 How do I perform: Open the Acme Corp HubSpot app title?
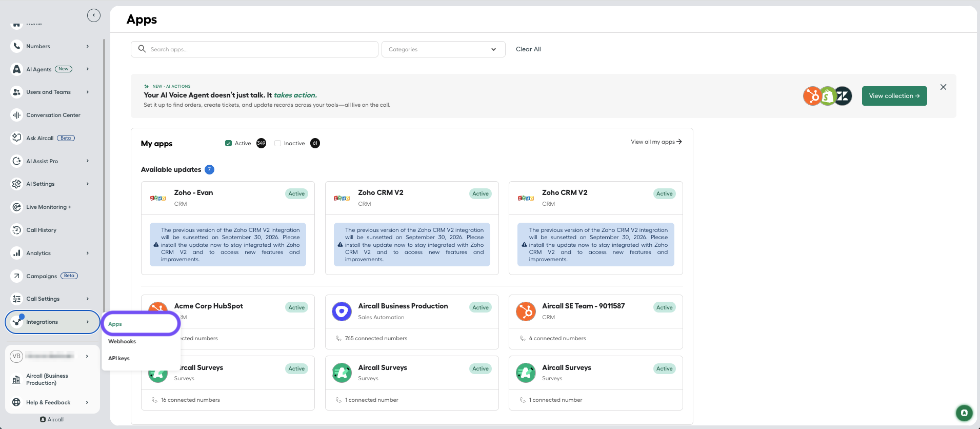[x=208, y=306]
